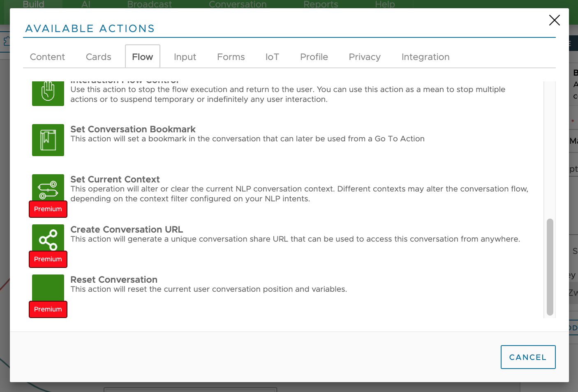Click the Premium badge under Set Current Context
The height and width of the screenshot is (392, 578).
(48, 209)
